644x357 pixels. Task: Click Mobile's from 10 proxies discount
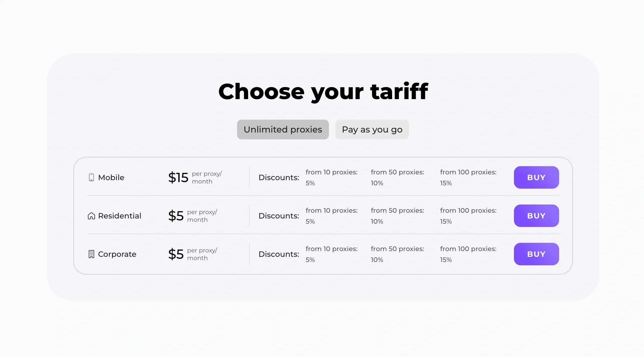pos(332,177)
